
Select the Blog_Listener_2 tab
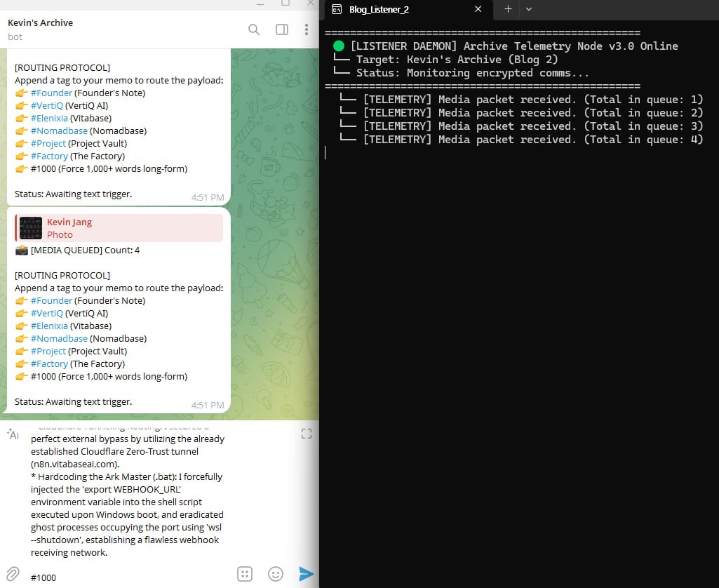[x=408, y=10]
